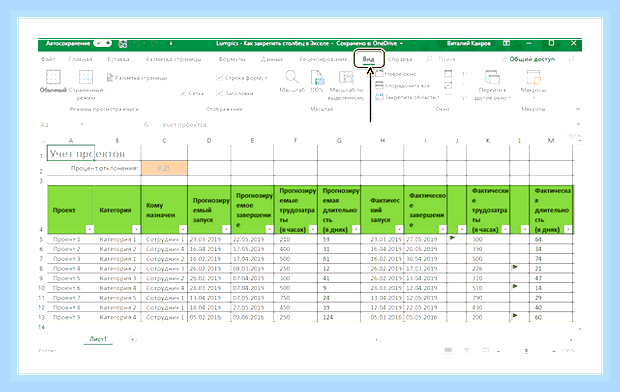Toggle the Строка формул checkbox
The width and height of the screenshot is (620, 392).
point(220,78)
